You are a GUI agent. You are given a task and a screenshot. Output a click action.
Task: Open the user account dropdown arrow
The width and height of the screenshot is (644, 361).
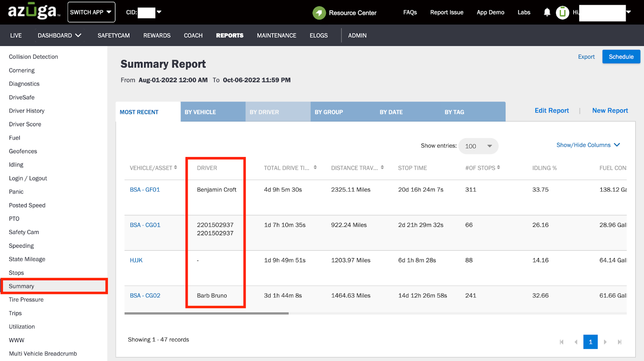[629, 12]
